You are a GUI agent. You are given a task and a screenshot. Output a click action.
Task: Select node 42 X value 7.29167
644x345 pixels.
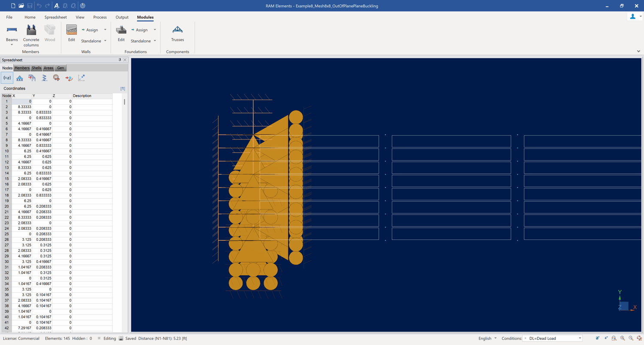click(x=22, y=328)
